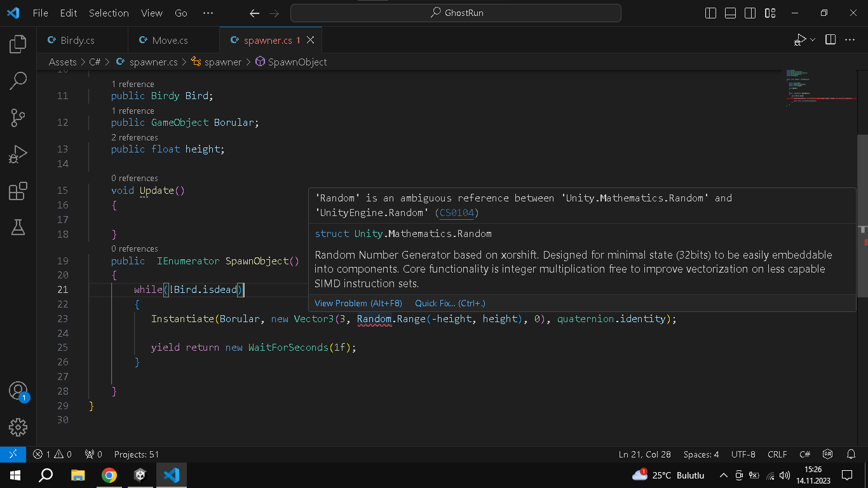Open the Search view icon
Screen dimensions: 868x488
(18, 81)
